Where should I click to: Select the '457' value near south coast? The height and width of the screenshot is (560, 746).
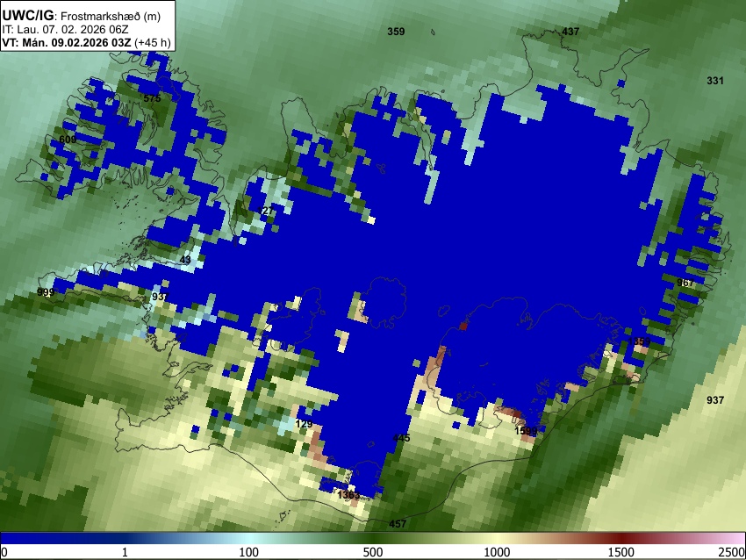pos(398,523)
